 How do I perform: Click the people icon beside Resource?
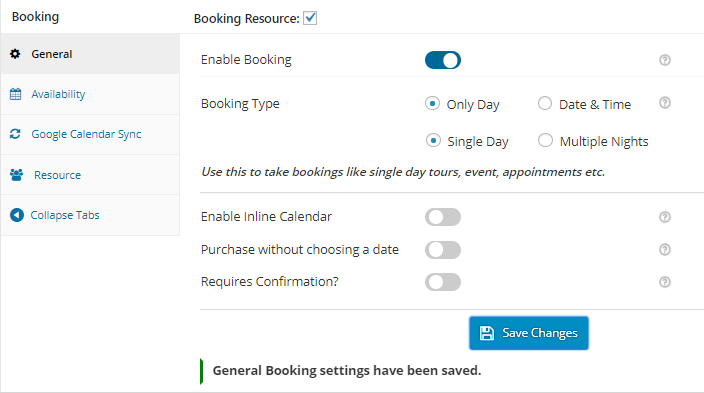[x=17, y=175]
